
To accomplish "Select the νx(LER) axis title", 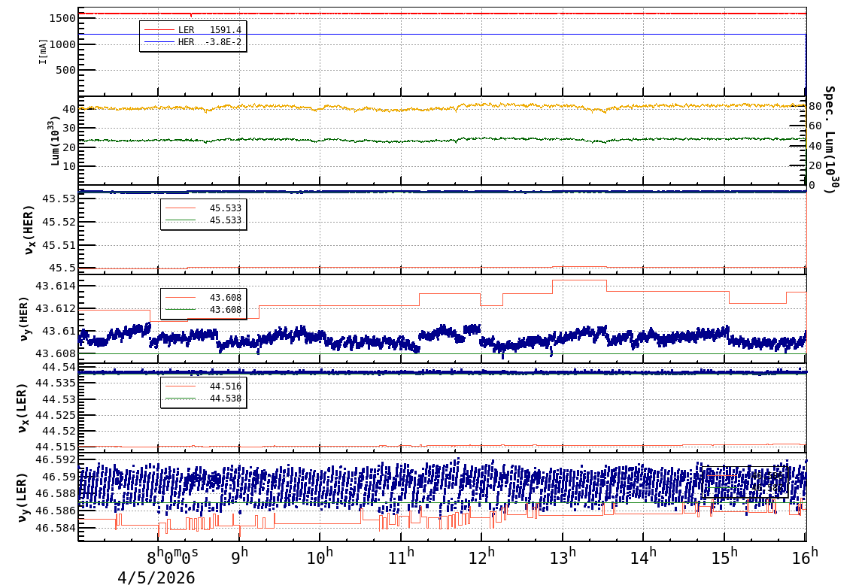I will pos(23,408).
